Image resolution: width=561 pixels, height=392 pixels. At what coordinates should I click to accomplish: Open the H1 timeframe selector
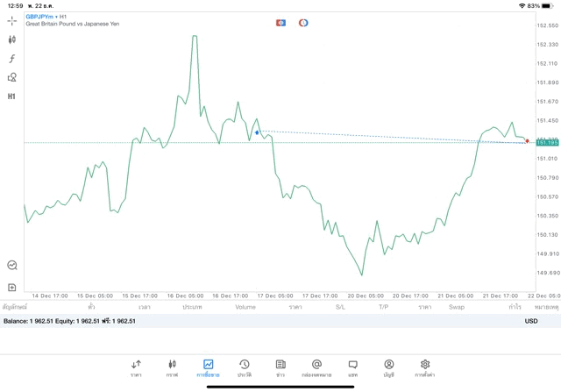(x=11, y=96)
